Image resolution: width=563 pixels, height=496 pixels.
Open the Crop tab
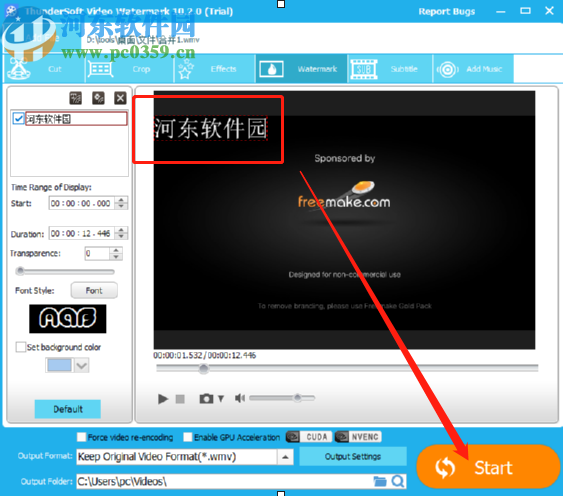coord(130,69)
